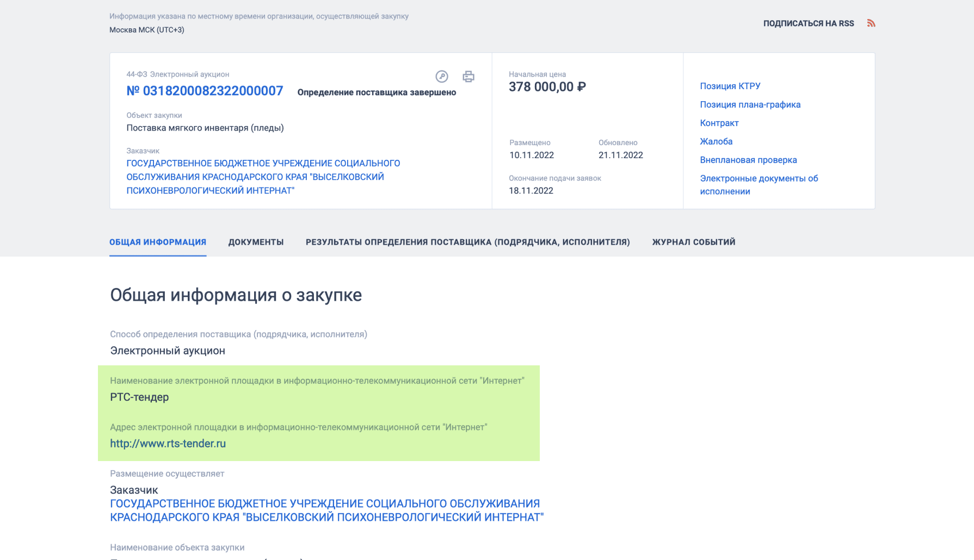Click the customer organization link in header card

coord(263,177)
